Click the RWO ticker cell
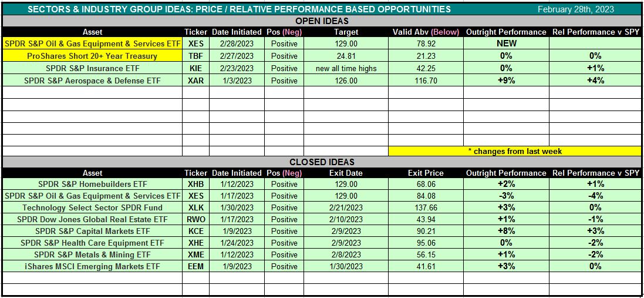This screenshot has width=644, height=298. coord(195,219)
